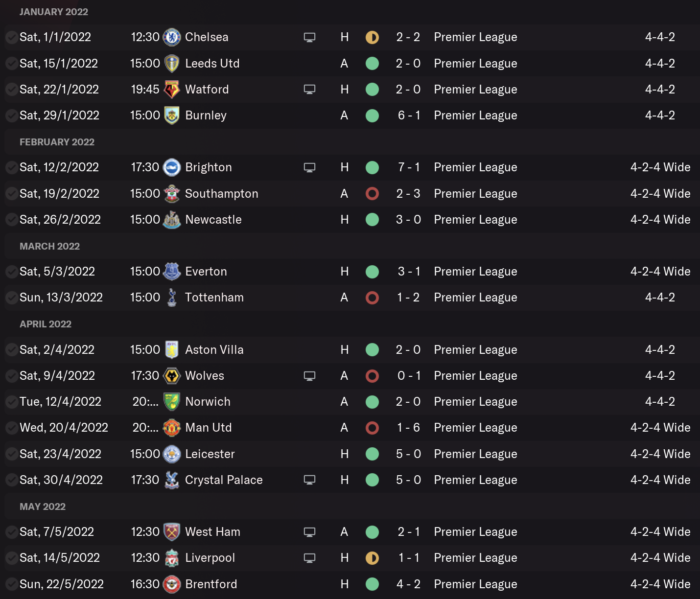Click the Watford club badge
The width and height of the screenshot is (700, 599).
tap(172, 89)
